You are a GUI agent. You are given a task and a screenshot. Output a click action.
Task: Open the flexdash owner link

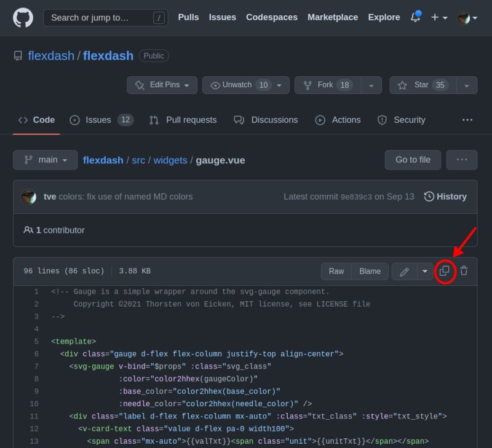tap(51, 56)
